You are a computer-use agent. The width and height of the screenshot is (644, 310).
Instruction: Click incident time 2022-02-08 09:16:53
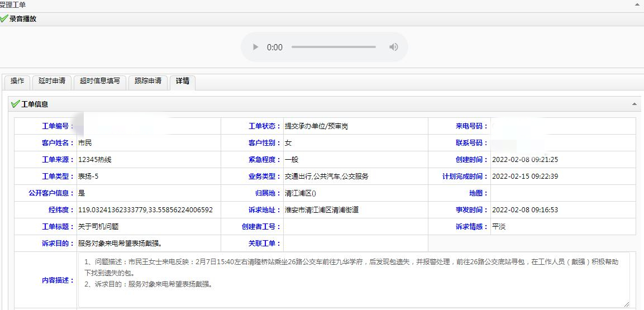(525, 210)
